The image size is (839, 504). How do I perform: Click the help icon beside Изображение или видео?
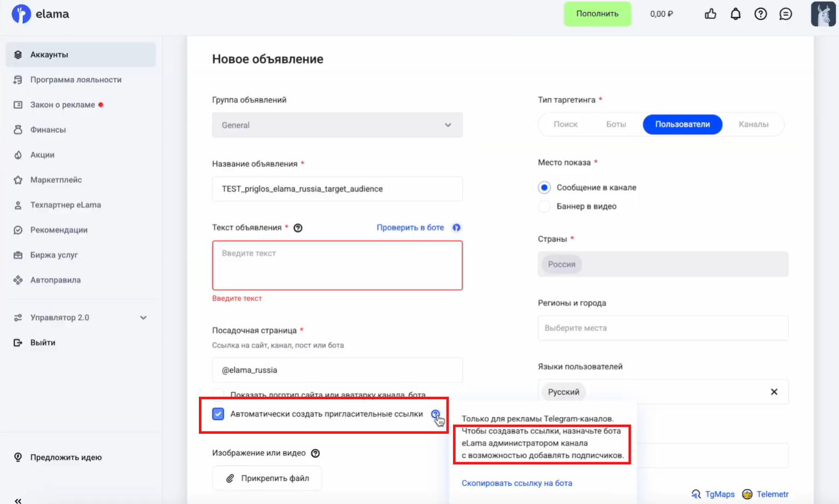(x=315, y=453)
